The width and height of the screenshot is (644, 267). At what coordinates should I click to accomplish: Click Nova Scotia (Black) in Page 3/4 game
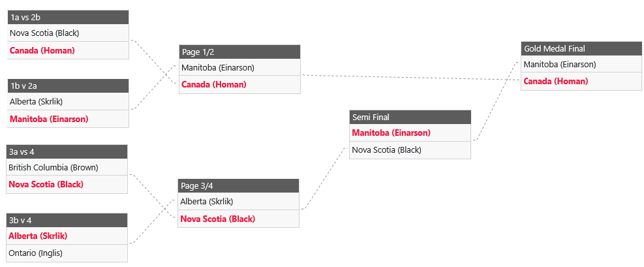coord(218,219)
